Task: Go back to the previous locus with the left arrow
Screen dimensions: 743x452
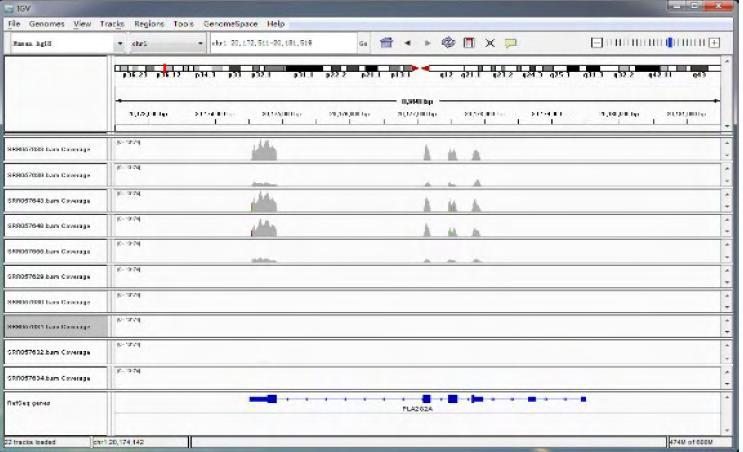Action: tap(407, 43)
